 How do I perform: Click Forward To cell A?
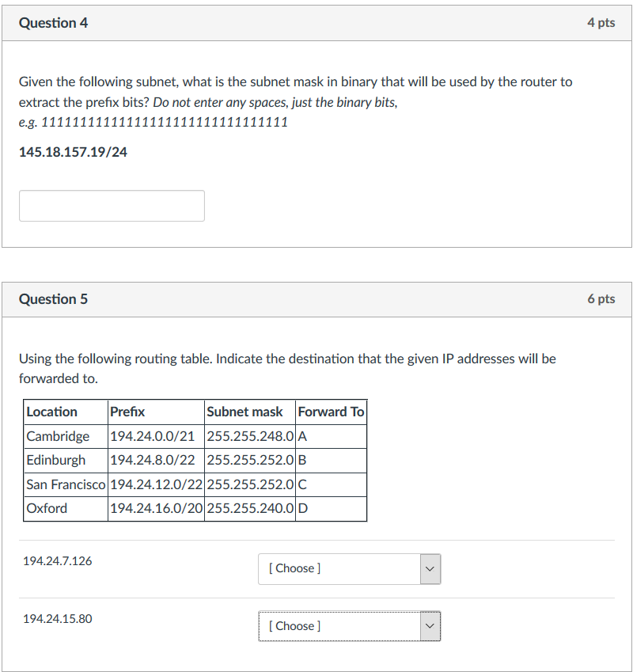tap(331, 436)
